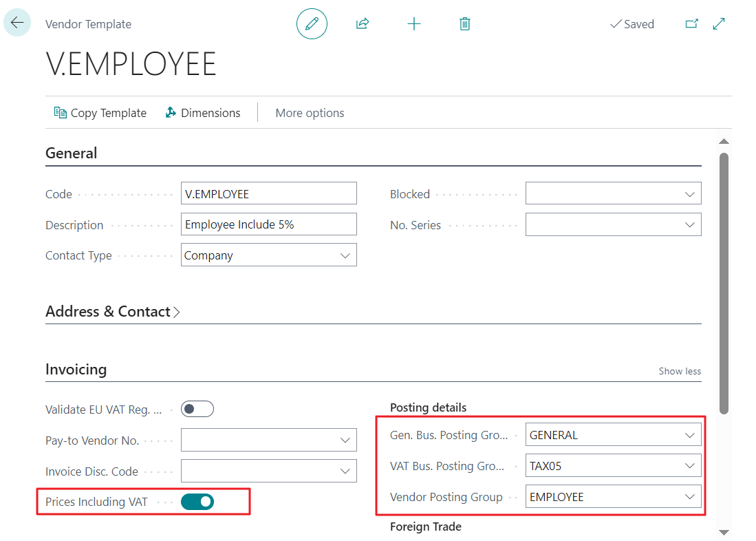This screenshot has width=756, height=541.
Task: Click the Copy Template icon
Action: coord(61,112)
